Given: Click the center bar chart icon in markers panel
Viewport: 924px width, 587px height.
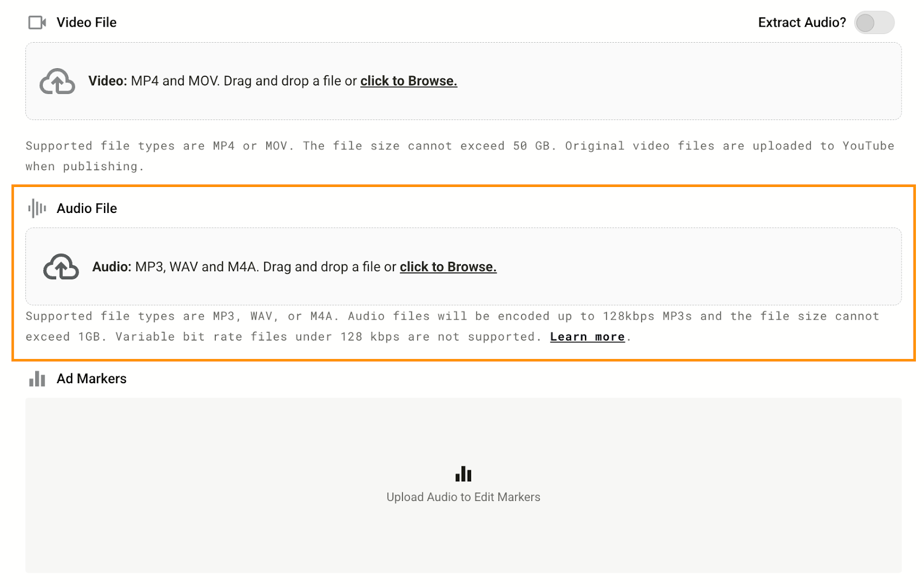Looking at the screenshot, I should 463,474.
